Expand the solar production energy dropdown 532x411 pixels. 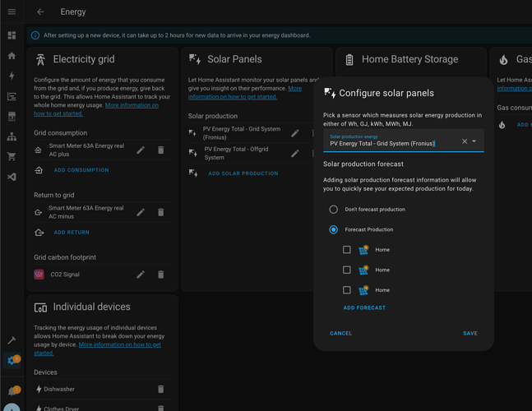tap(474, 141)
